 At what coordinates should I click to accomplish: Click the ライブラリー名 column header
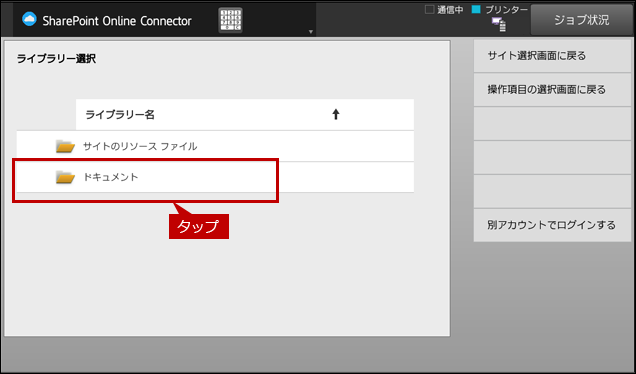(x=245, y=114)
